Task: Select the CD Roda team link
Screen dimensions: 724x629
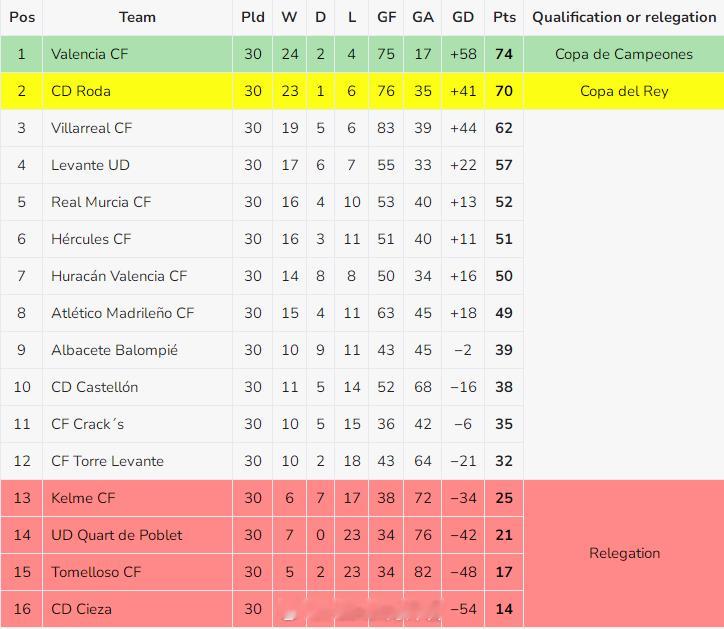Action: [x=81, y=91]
